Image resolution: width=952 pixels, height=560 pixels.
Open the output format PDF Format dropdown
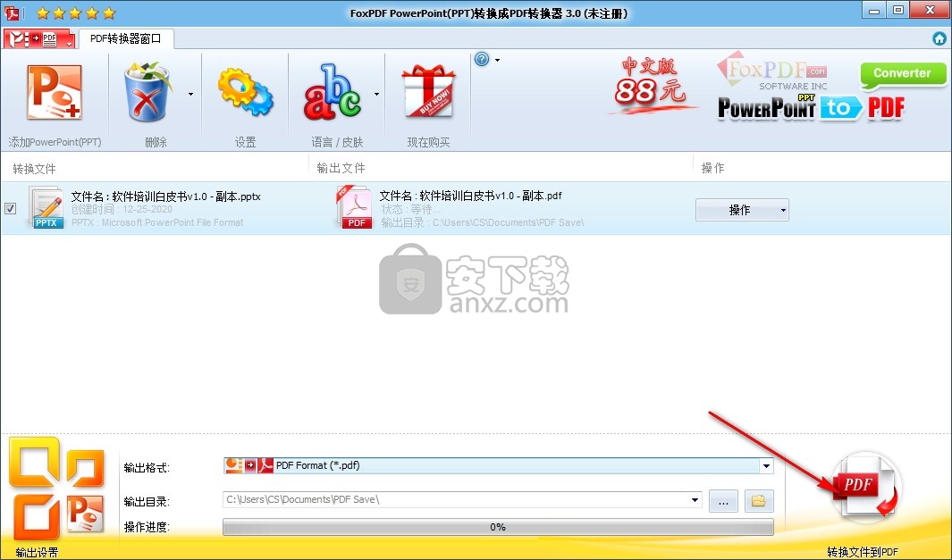766,465
